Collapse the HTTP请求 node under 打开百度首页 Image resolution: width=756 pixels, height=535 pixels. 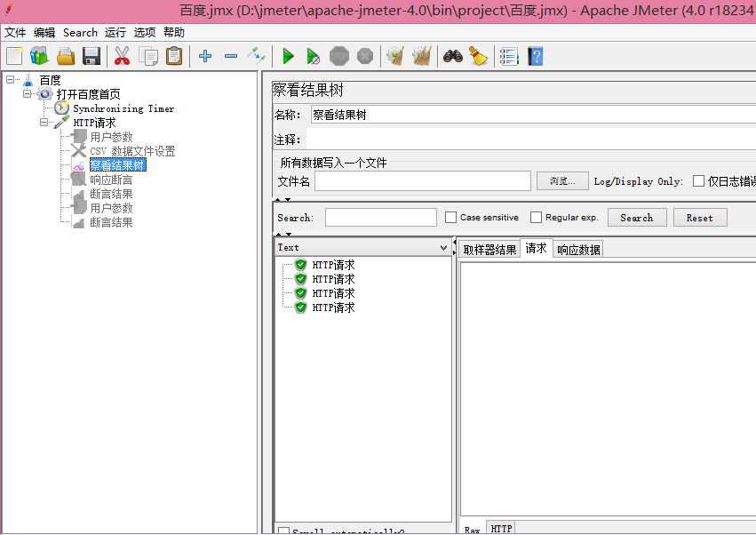pos(44,122)
